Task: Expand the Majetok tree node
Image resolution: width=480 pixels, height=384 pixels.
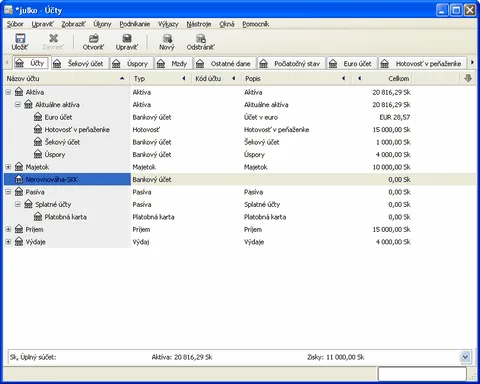Action: (8, 167)
